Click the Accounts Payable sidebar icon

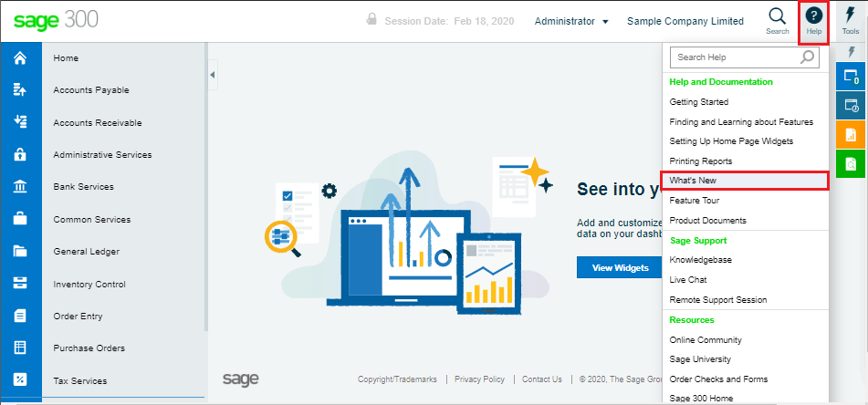click(20, 90)
